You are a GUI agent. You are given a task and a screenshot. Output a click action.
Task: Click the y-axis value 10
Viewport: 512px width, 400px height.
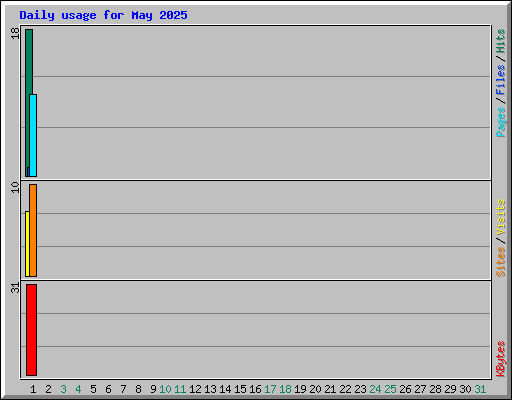tap(15, 187)
